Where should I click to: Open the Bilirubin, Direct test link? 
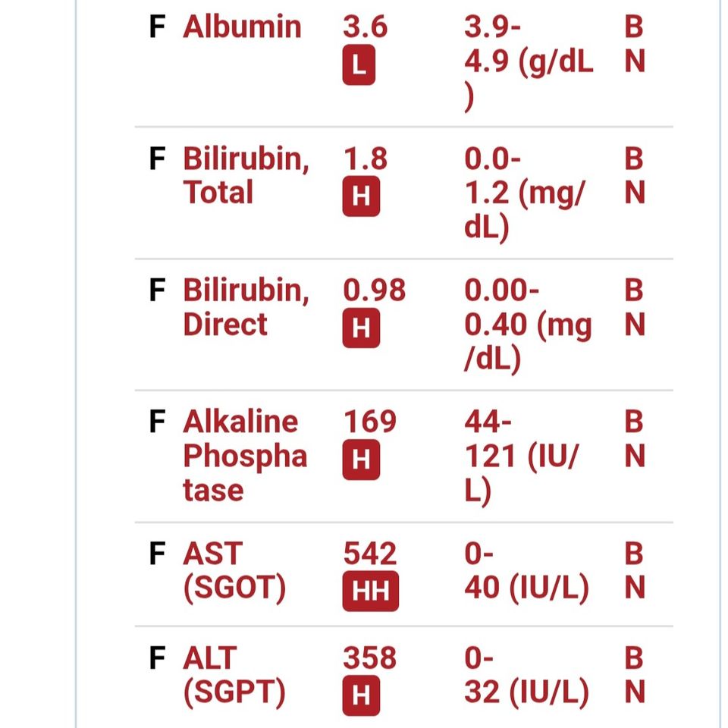pyautogui.click(x=246, y=307)
